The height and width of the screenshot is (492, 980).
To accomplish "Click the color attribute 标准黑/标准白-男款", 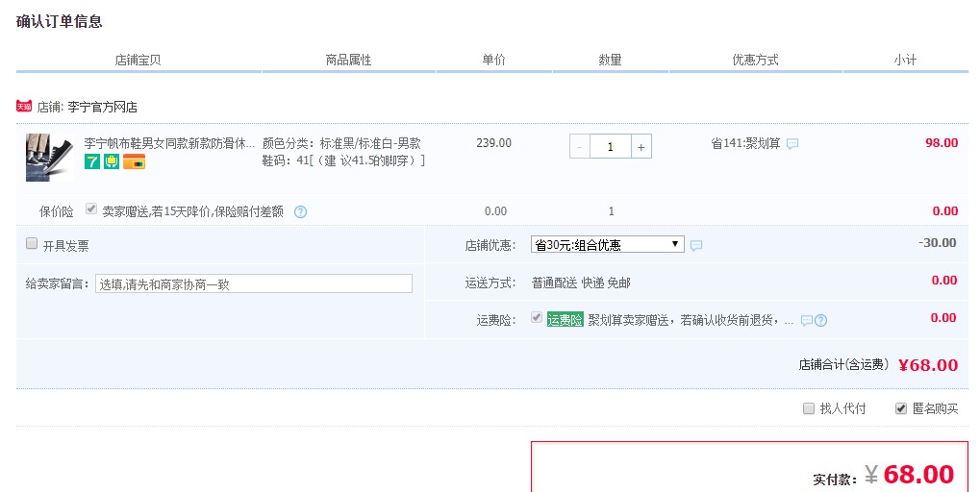I will 370,143.
